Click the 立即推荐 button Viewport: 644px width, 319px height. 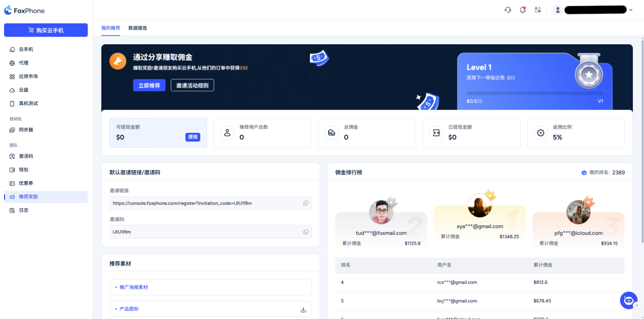[149, 85]
